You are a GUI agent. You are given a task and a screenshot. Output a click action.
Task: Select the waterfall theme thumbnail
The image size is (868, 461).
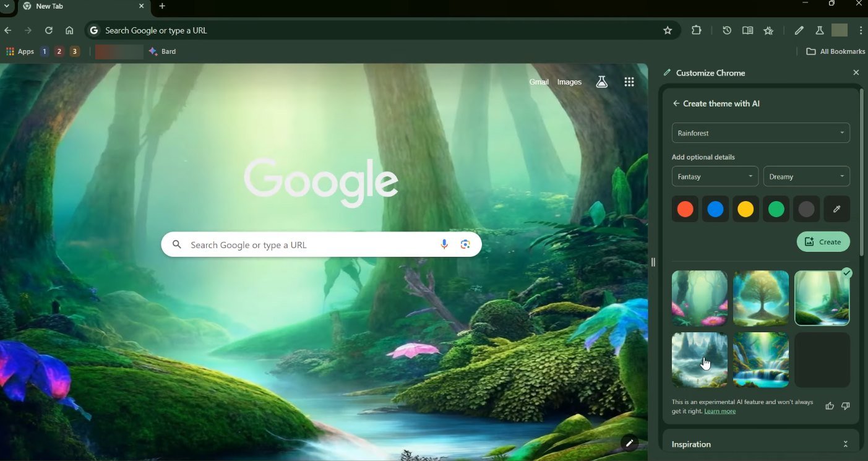(761, 360)
